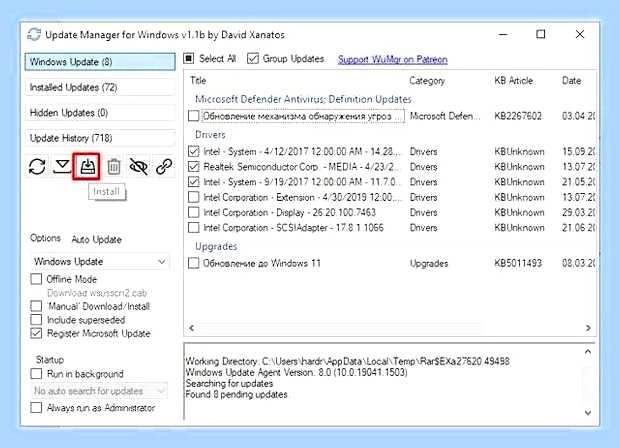Click Download wsusscn2.cab text
The image size is (620, 448).
97,293
